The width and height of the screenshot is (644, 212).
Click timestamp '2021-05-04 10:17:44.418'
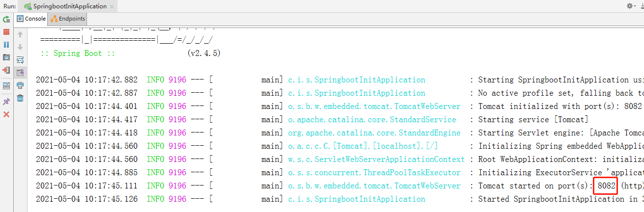coord(87,132)
